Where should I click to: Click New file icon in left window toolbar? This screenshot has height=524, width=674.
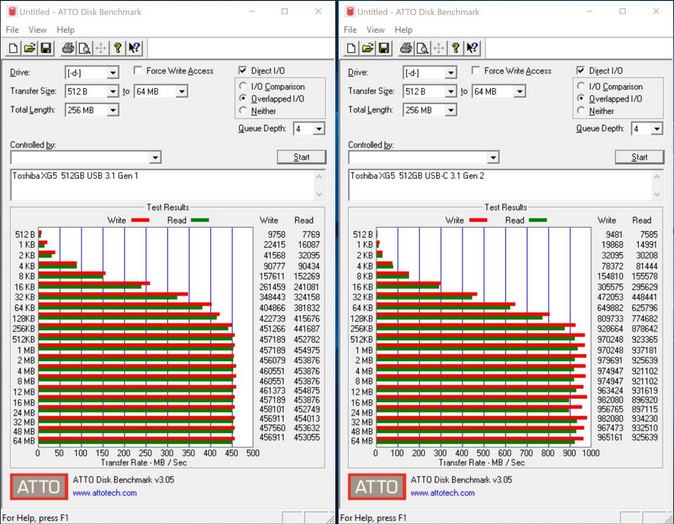[13, 48]
